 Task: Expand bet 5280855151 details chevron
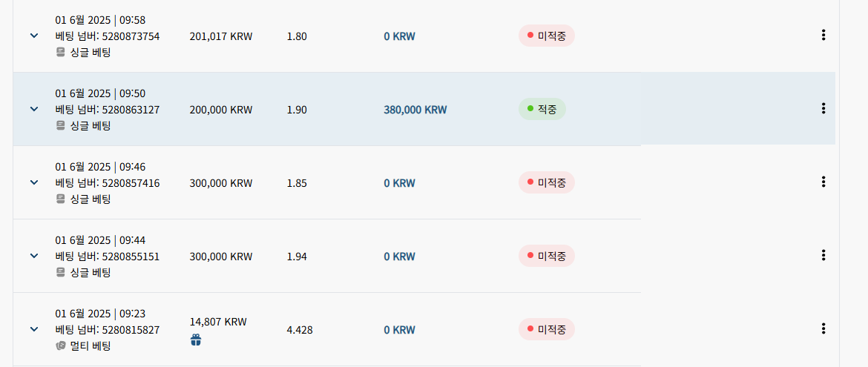[x=34, y=256]
